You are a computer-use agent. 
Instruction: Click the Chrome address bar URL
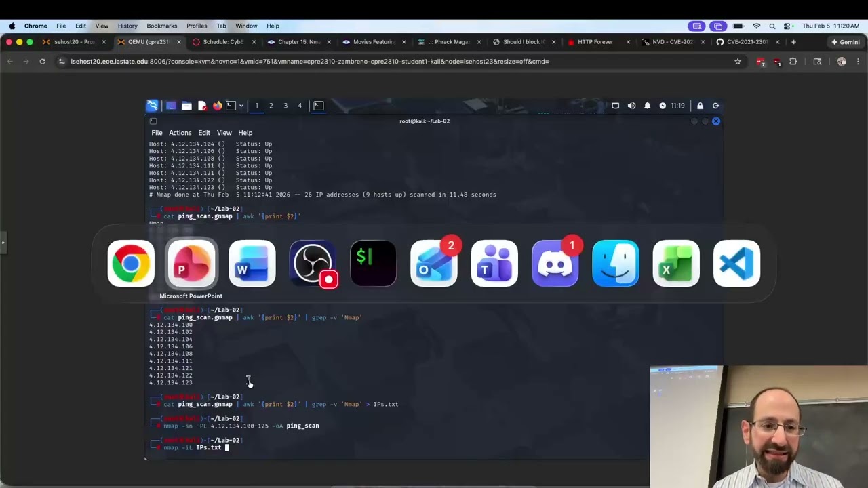[310, 62]
